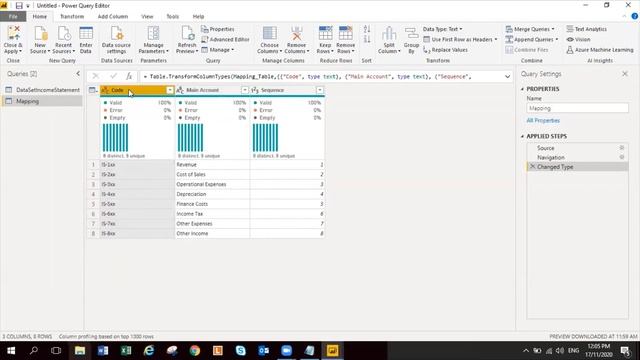Select the DataSetIncomeStatement query

pos(42,90)
